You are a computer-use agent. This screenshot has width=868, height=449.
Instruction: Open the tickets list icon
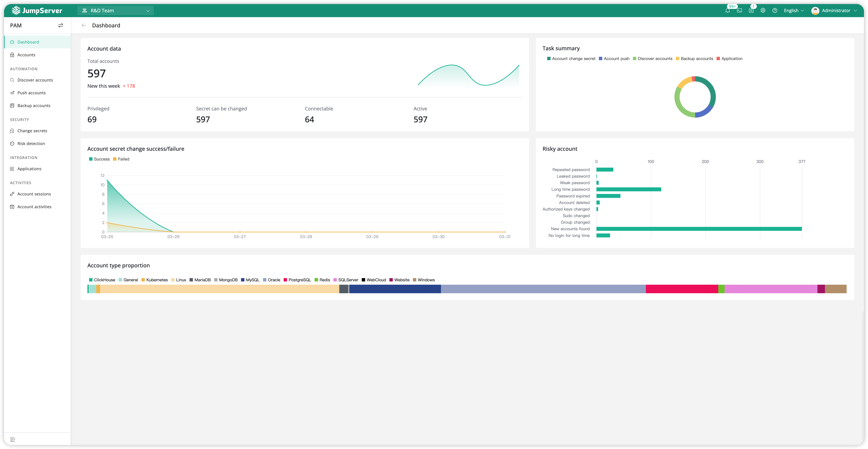click(x=751, y=10)
